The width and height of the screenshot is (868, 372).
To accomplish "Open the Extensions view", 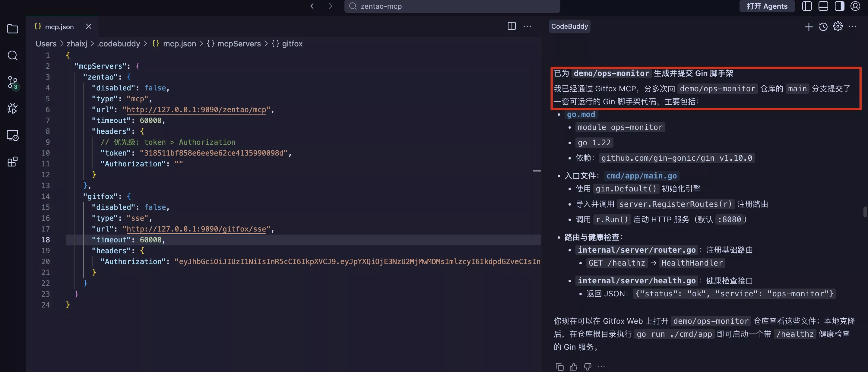I will (12, 162).
